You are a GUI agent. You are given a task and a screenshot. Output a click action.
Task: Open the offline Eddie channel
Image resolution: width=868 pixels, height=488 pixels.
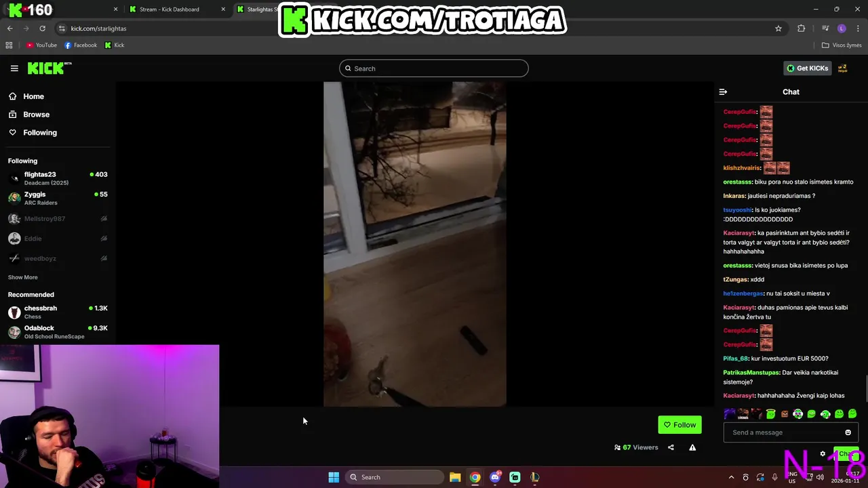tap(58, 239)
